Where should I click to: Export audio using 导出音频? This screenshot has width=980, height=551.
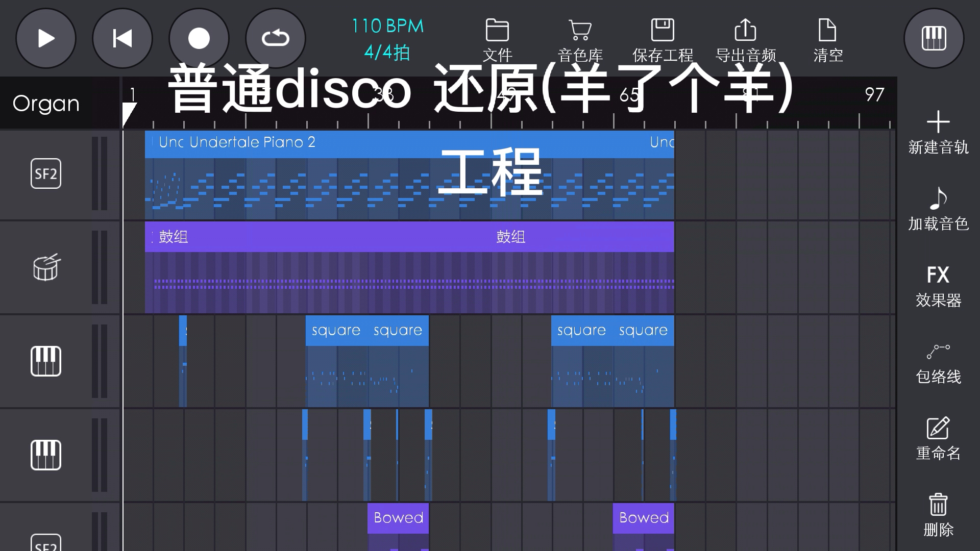[745, 41]
